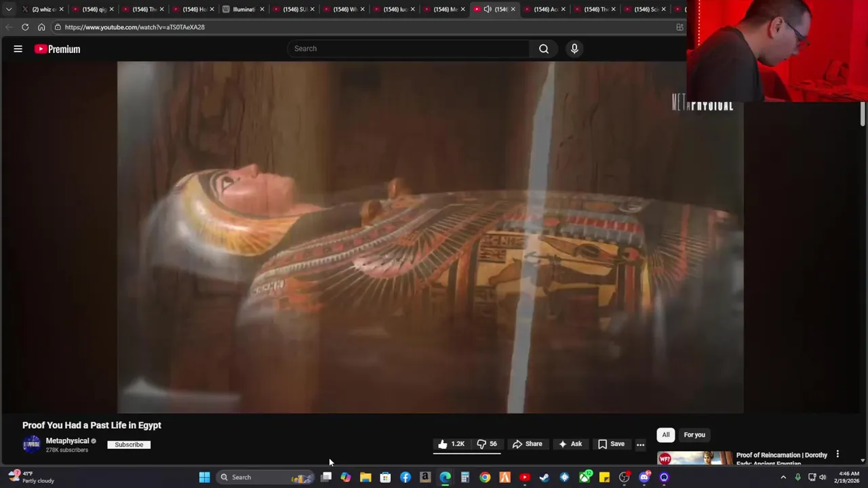Share this video
The image size is (868, 488).
point(527,444)
